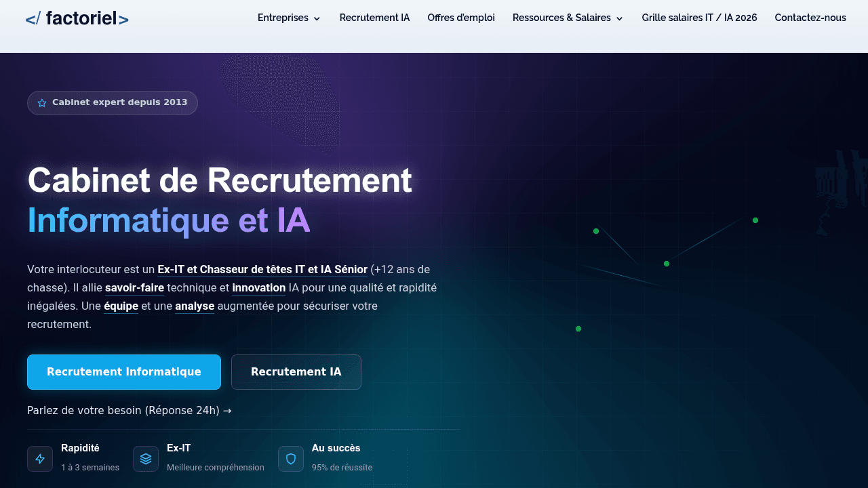
Task: Open Grille salaires IT / IA 2026
Action: (699, 18)
